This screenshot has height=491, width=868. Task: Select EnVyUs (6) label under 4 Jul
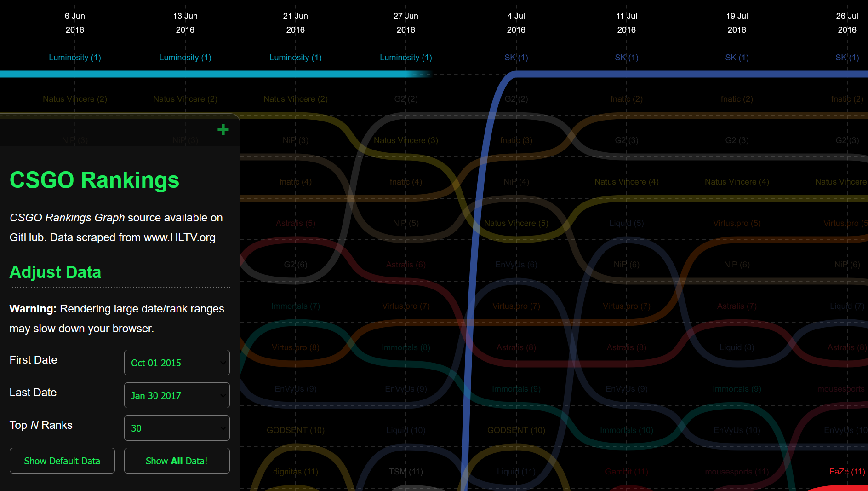(x=516, y=265)
